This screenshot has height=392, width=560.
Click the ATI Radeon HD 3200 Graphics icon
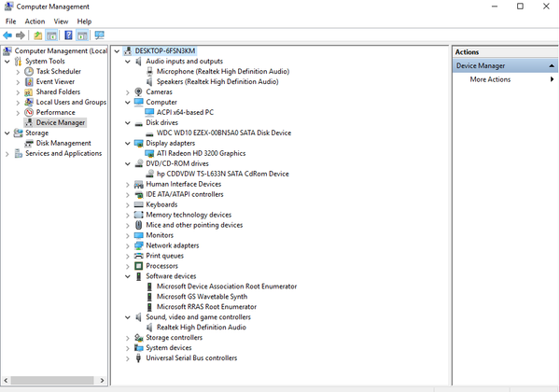tap(149, 153)
